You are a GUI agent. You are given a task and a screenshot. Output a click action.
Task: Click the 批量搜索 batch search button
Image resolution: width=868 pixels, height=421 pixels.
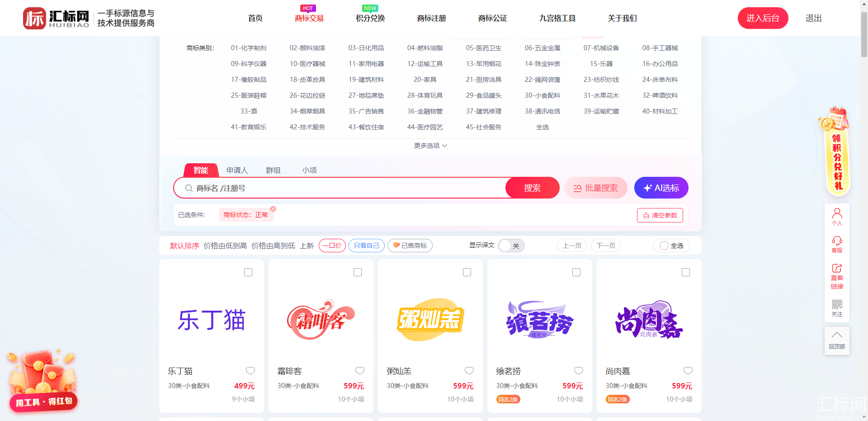click(596, 188)
